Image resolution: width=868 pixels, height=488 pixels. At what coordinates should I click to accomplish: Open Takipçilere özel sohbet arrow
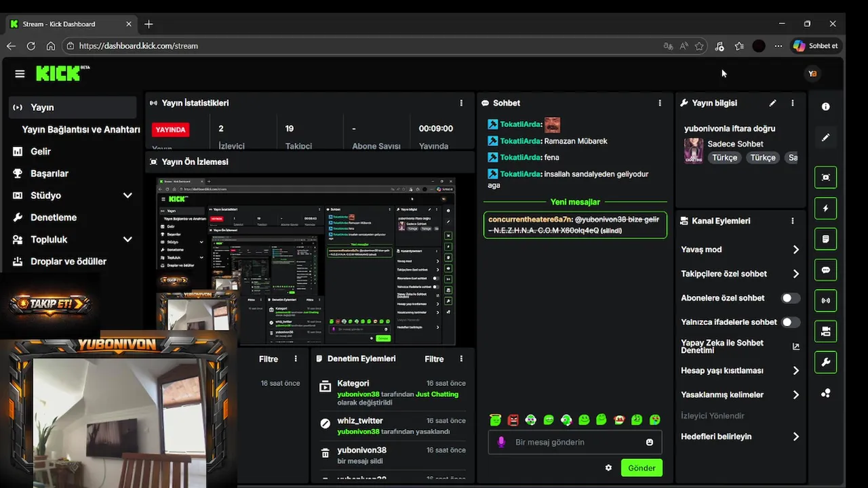795,274
